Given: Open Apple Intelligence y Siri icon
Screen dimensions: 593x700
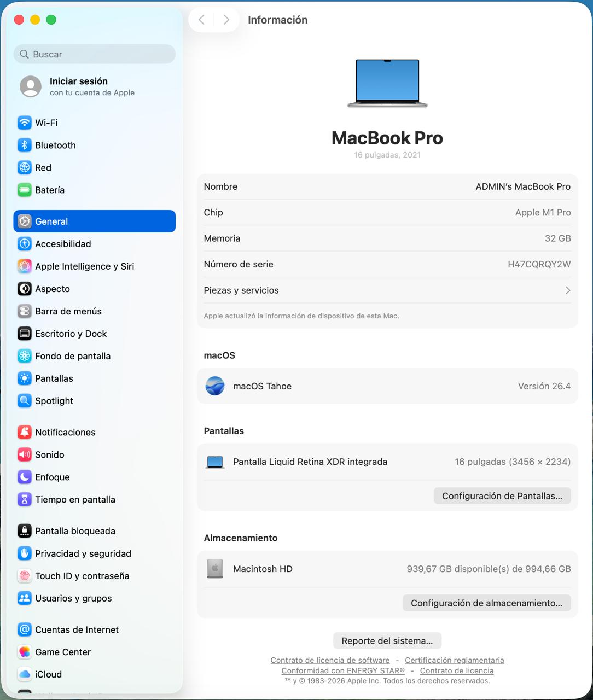Looking at the screenshot, I should (x=24, y=266).
